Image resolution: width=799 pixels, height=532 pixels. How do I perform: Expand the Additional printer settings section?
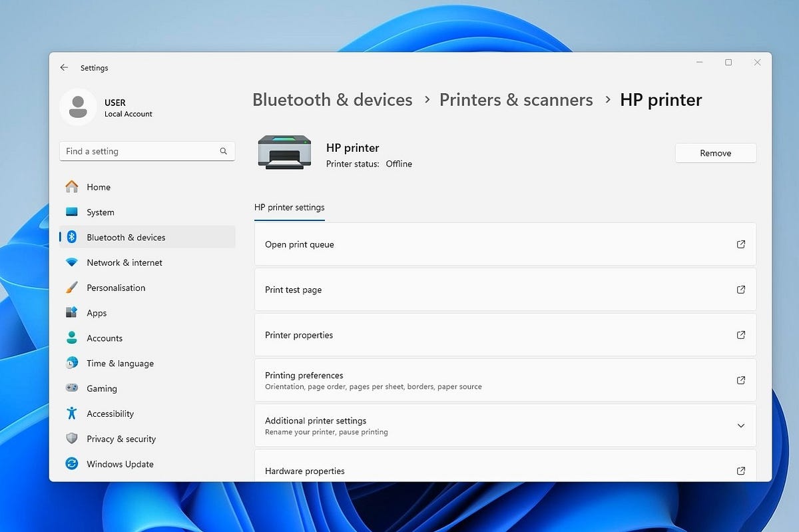740,425
